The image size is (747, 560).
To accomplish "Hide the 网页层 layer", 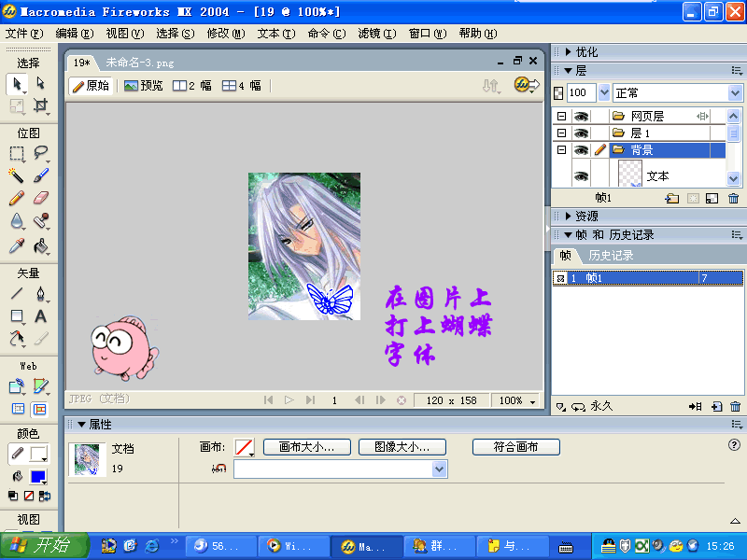I will click(x=581, y=116).
